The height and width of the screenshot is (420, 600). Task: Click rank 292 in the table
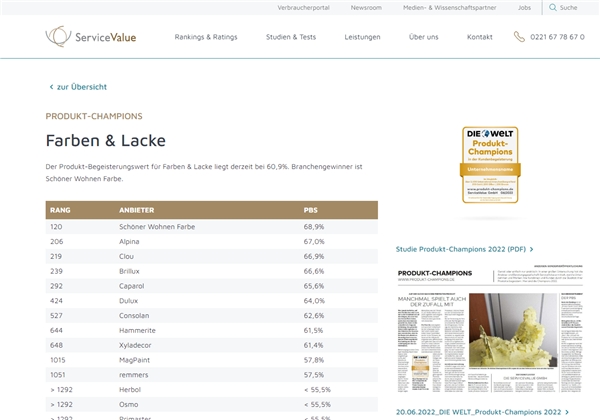(56, 286)
